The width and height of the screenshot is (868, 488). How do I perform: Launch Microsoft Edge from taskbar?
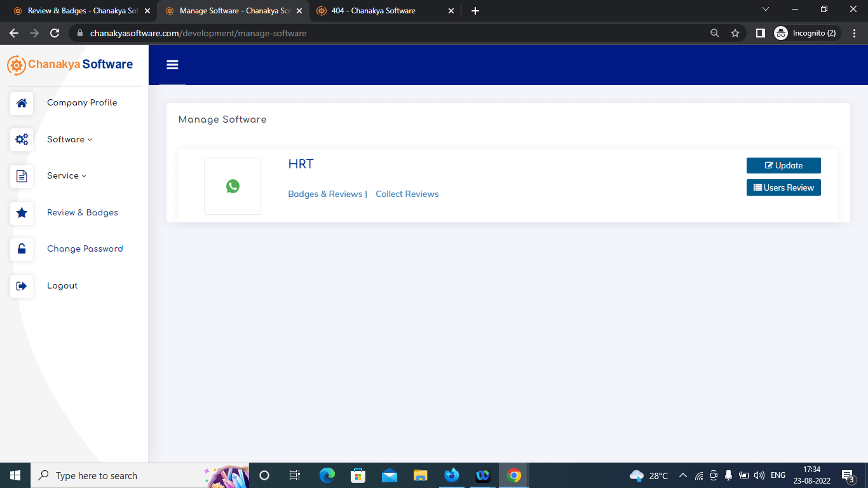(327, 475)
